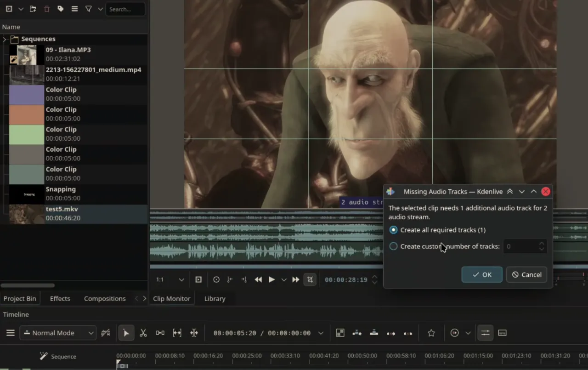This screenshot has width=588, height=370.
Task: Rewind the clip monitor playback
Action: (x=259, y=279)
